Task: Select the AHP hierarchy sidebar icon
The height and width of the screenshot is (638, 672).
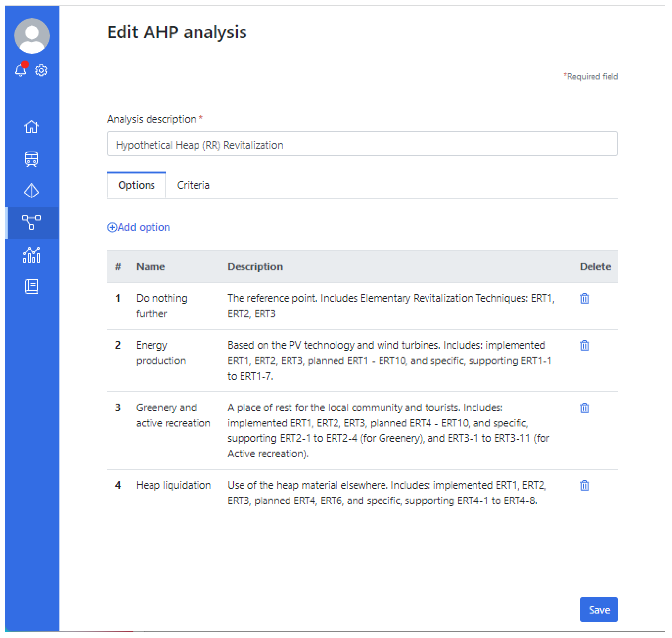Action: pyautogui.click(x=32, y=222)
